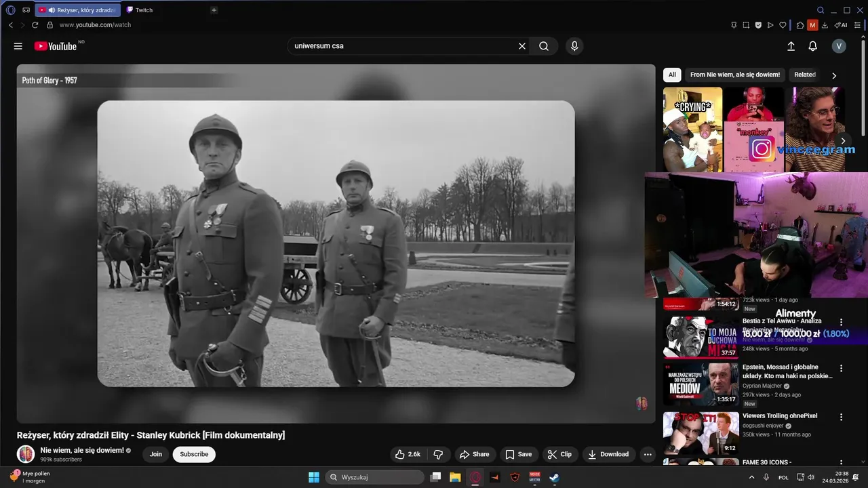868x488 pixels.
Task: Subscribe to Nie wiem, ale się dowiem!
Action: click(x=194, y=454)
